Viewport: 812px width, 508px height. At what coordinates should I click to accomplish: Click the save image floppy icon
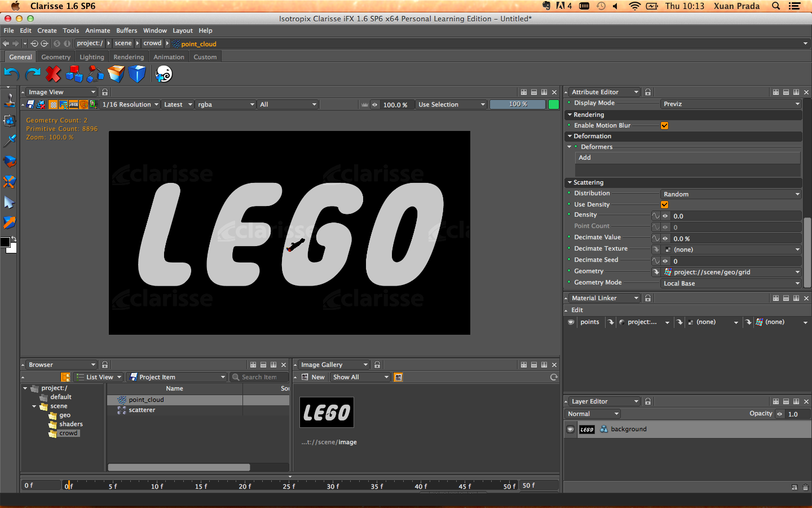pyautogui.click(x=30, y=104)
